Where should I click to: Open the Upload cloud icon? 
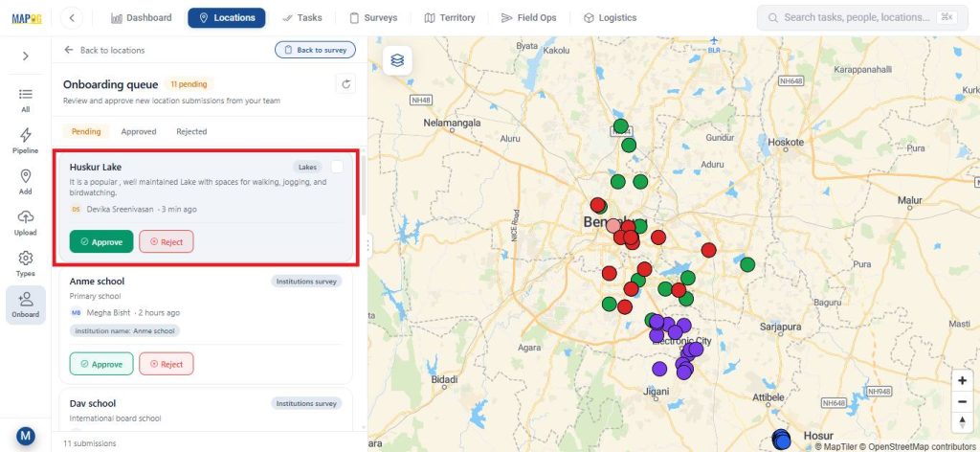(x=26, y=222)
